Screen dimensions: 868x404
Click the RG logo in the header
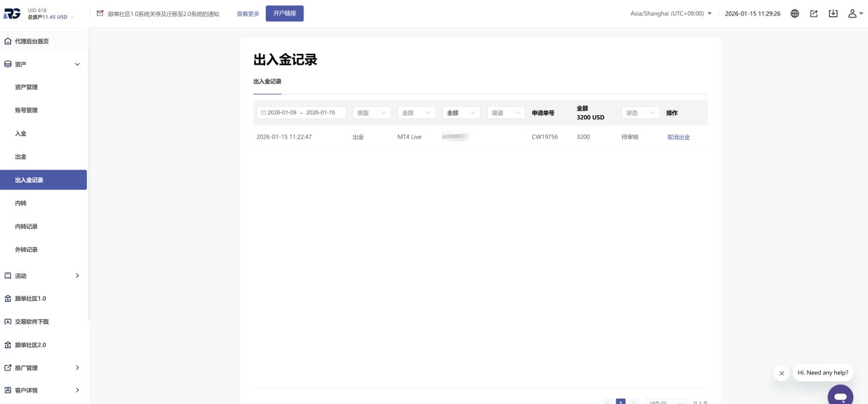tap(11, 13)
